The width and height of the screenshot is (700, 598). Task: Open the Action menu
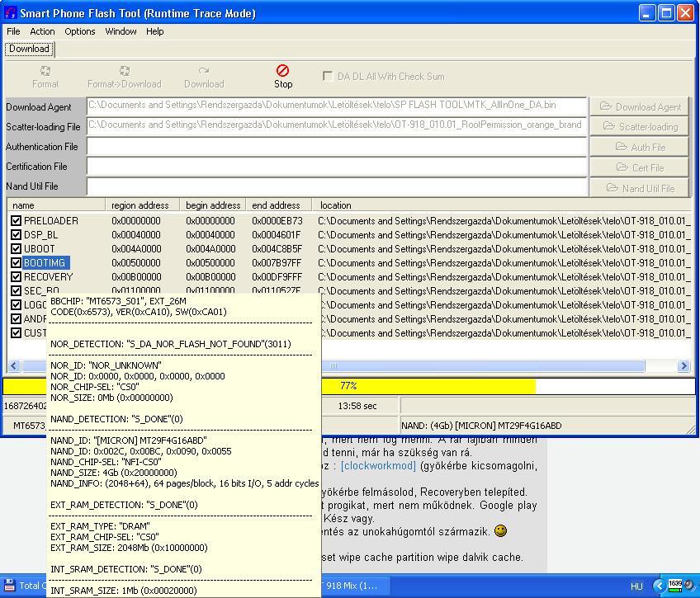42,31
